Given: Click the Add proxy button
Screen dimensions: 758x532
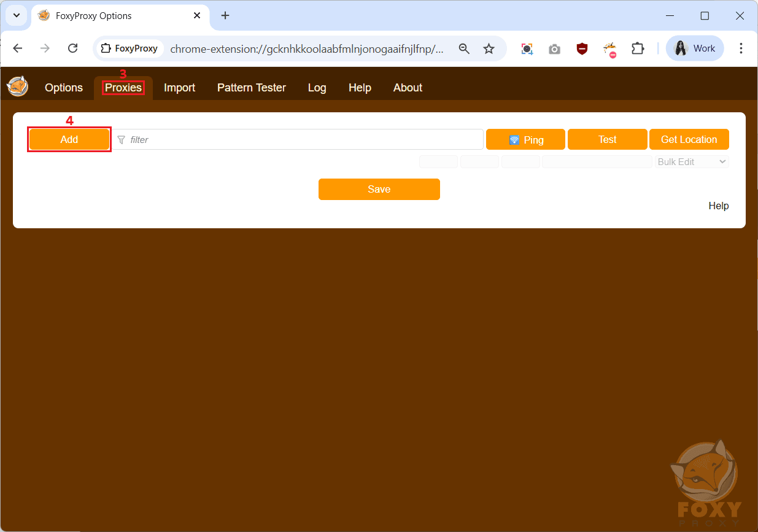Looking at the screenshot, I should tap(69, 140).
